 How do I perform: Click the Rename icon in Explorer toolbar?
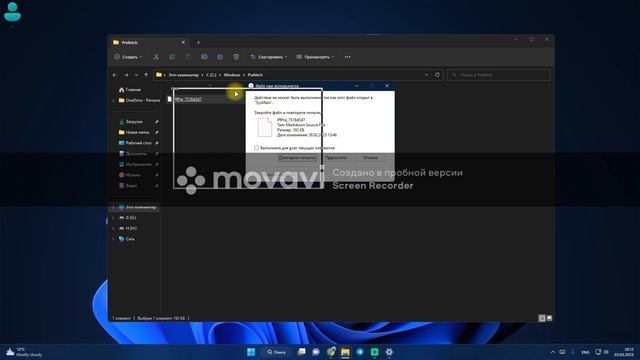(x=204, y=57)
